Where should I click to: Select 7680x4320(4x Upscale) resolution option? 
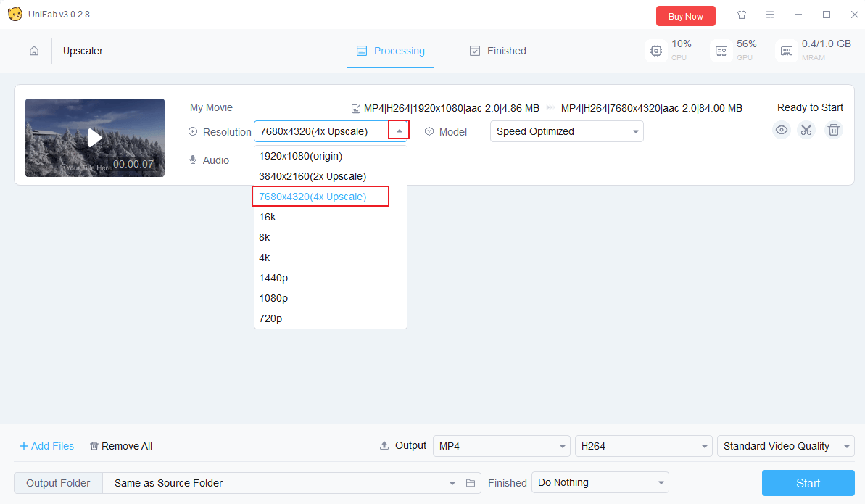tap(331, 197)
